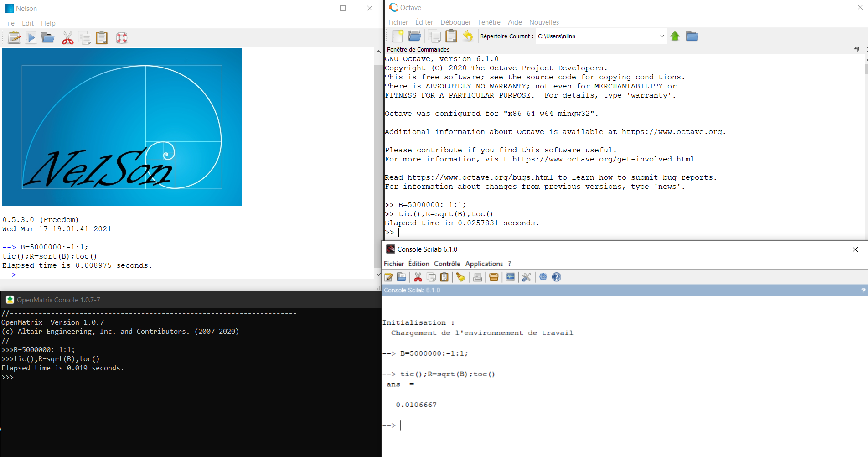Click the blue gear demos icon in Scilab
The width and height of the screenshot is (868, 457).
click(543, 277)
